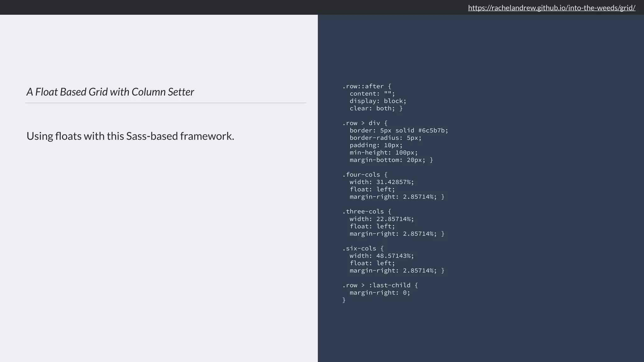Viewport: 644px width, 362px height.
Task: Click the '.row::after {' selector line
Action: point(367,86)
